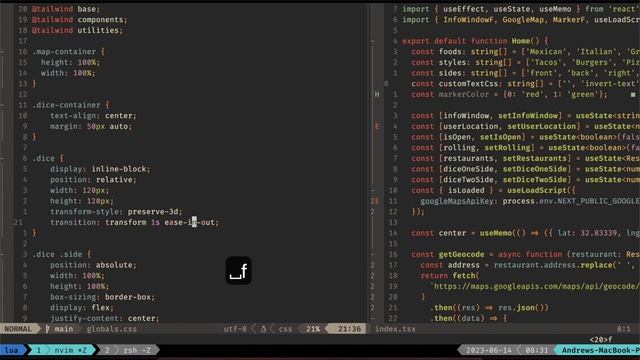640x360 pixels.
Task: Click the text-align: center line
Action: click(x=93, y=116)
